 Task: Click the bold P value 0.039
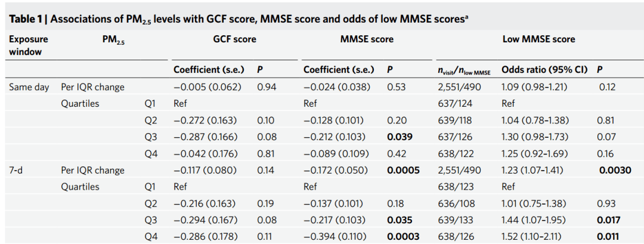click(398, 137)
